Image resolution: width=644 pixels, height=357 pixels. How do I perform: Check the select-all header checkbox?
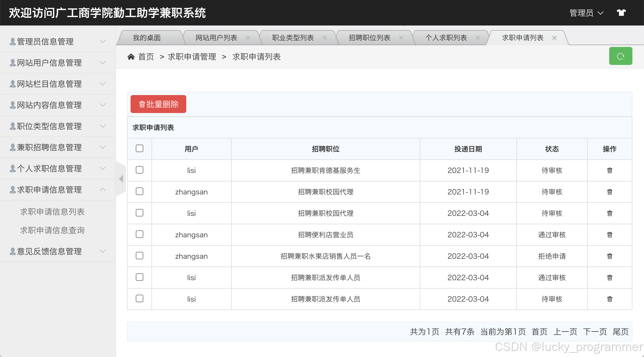(140, 148)
